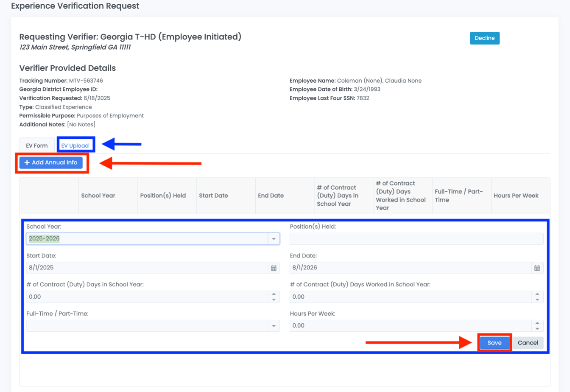Focus the Position(s) Held text field
The image size is (570, 392).
coord(416,239)
